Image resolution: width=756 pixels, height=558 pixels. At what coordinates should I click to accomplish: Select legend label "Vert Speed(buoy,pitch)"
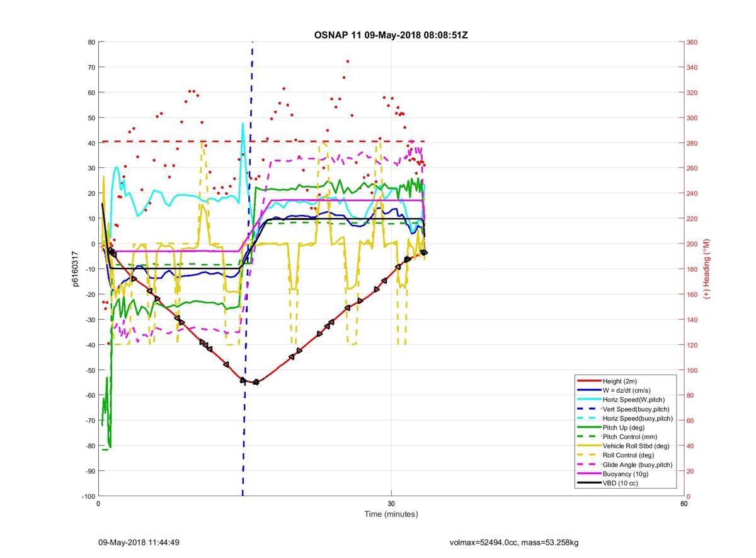636,409
